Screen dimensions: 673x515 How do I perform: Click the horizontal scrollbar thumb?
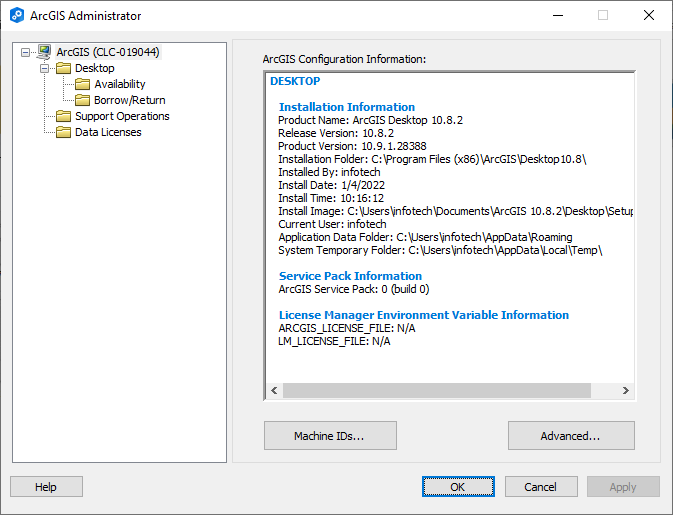click(437, 391)
